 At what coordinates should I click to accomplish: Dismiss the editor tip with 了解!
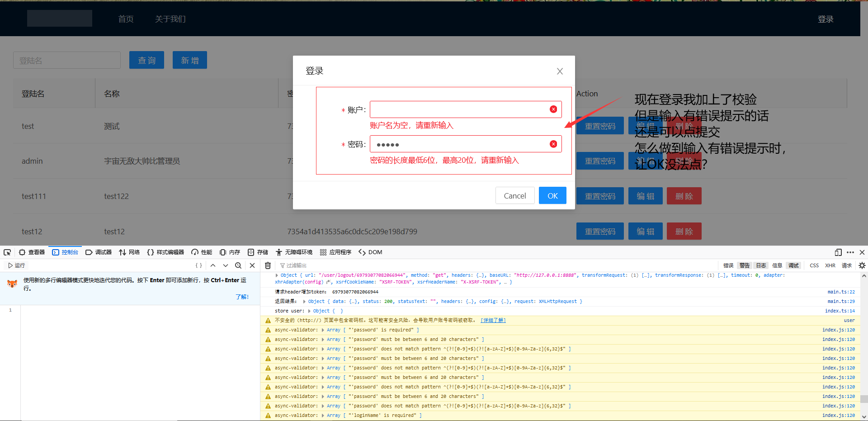[242, 297]
